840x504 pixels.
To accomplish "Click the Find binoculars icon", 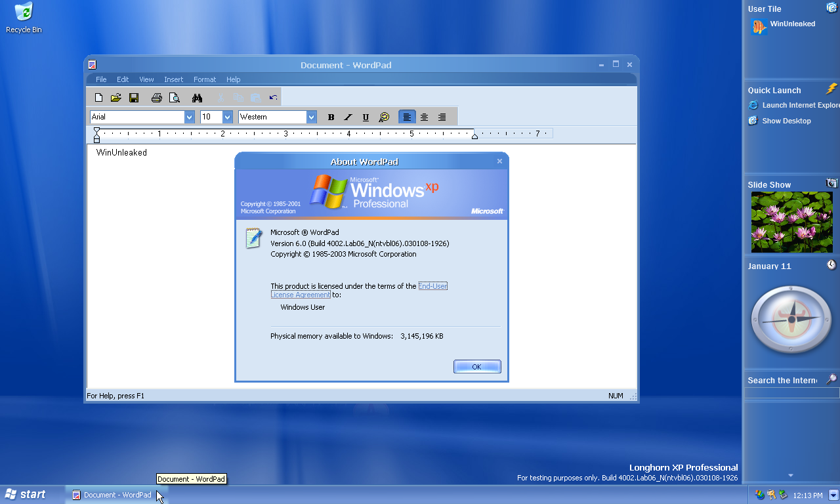I will click(x=197, y=98).
